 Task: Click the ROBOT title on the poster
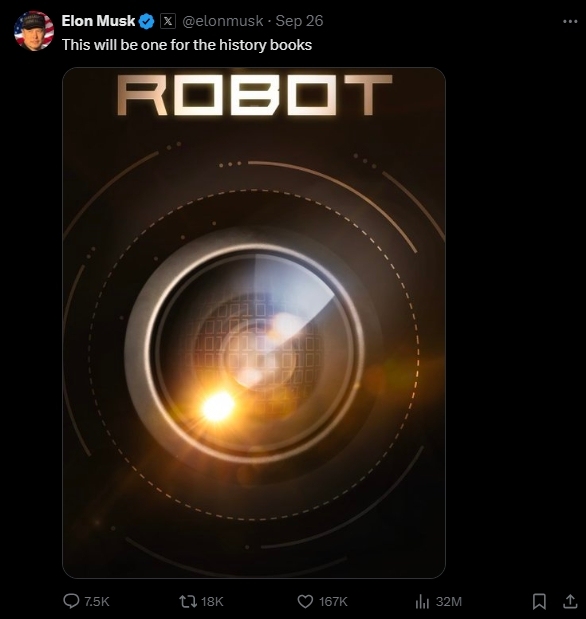tap(255, 95)
